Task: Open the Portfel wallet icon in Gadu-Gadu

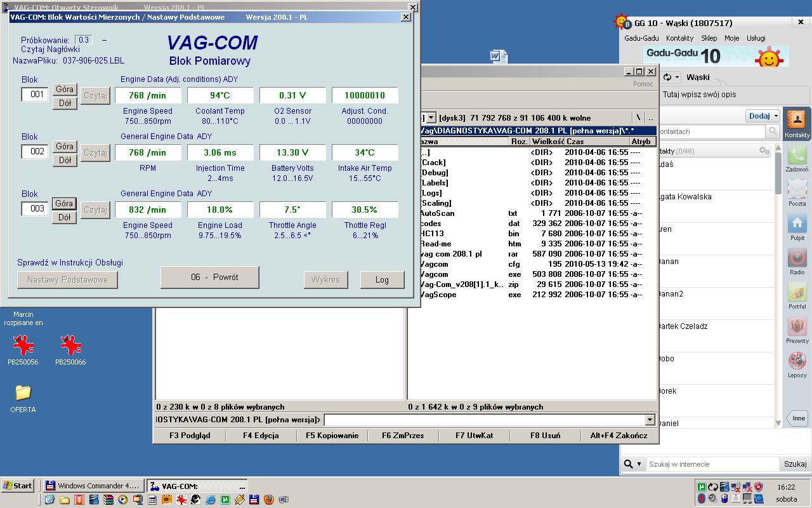Action: point(797,295)
